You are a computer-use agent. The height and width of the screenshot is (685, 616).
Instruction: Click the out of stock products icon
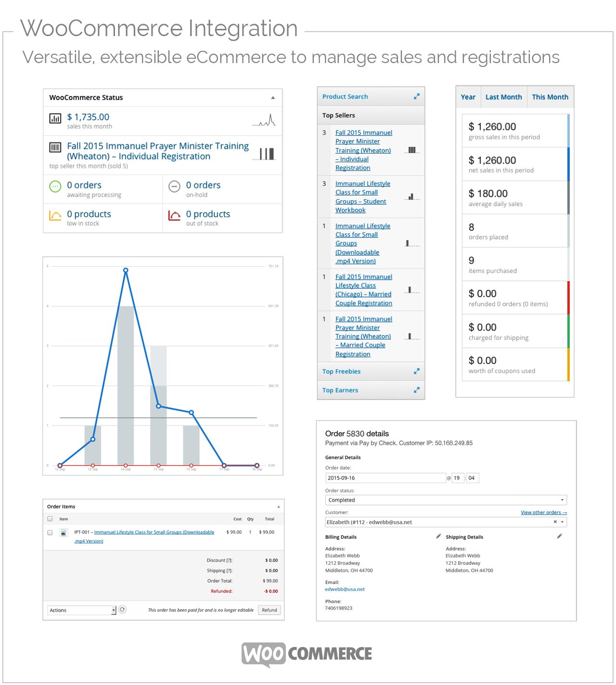click(x=174, y=215)
